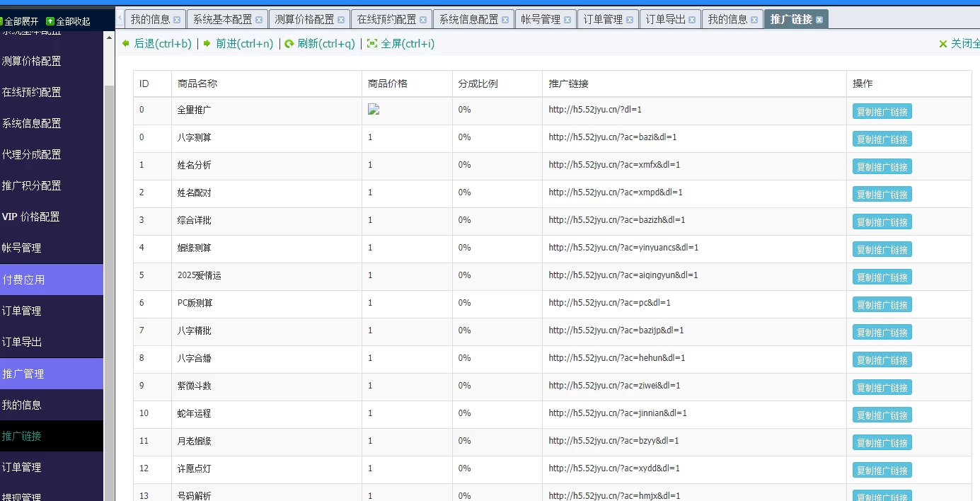Copy the promotion link for 八字测算
Screen dimensions: 980x501
pos(882,139)
